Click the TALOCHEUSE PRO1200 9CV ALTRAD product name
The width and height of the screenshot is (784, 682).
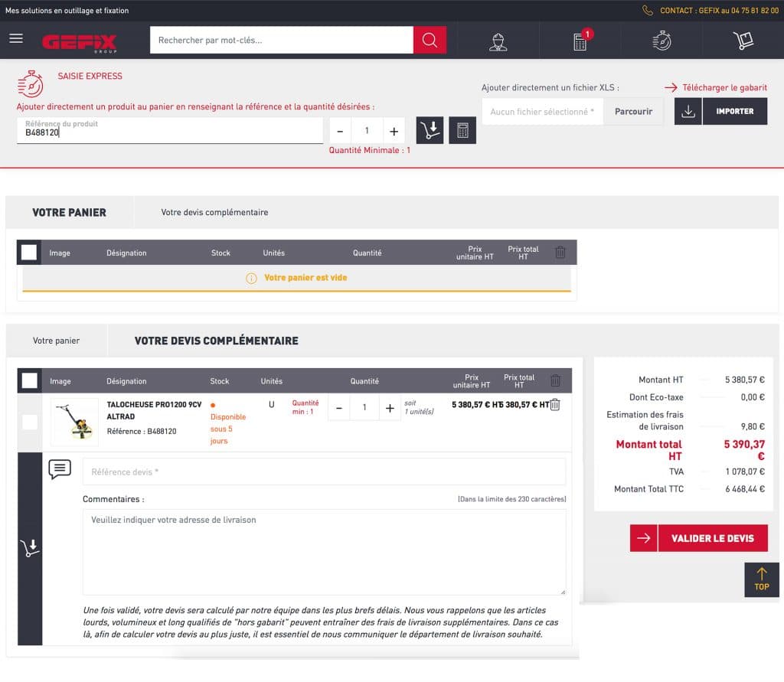tap(154, 410)
